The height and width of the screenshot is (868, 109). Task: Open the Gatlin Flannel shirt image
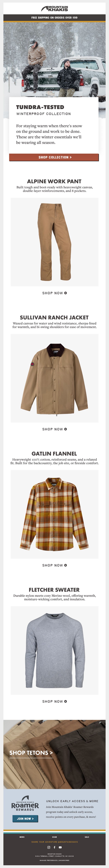[55, 514]
